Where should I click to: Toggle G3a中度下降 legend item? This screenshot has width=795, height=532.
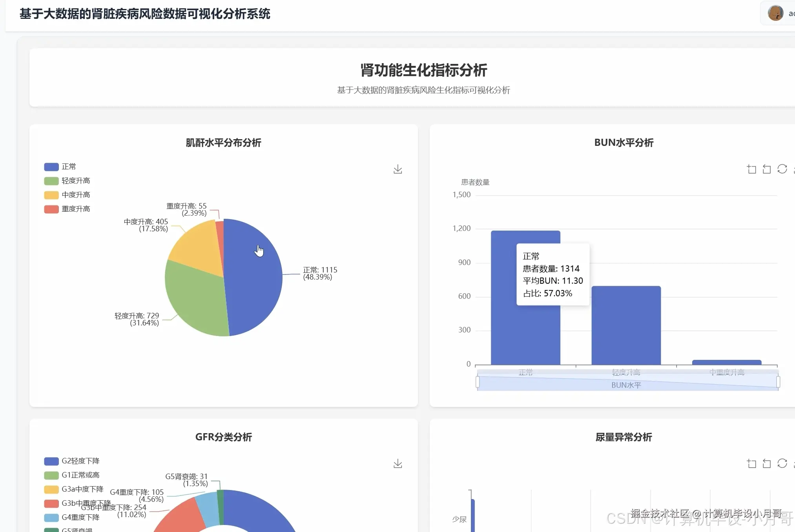(74, 489)
